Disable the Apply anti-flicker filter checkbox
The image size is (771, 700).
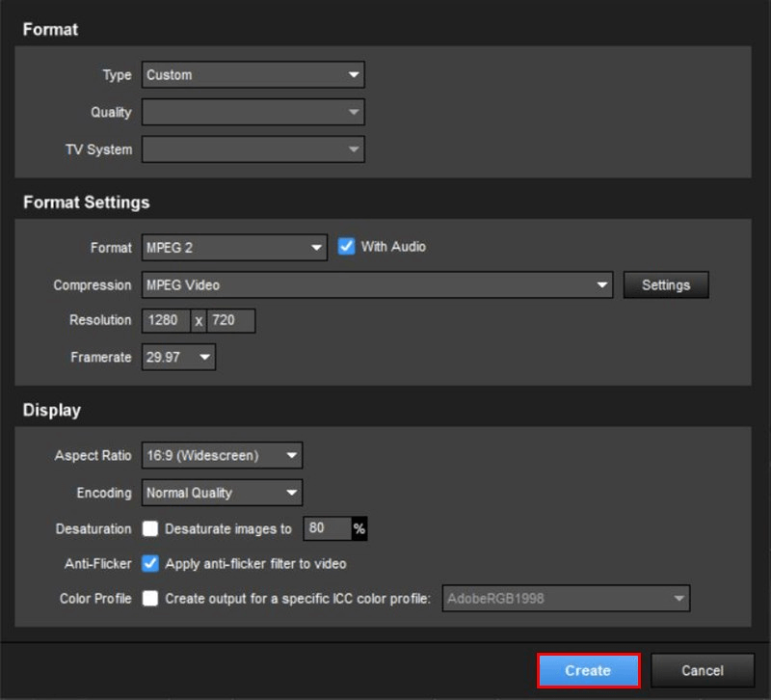150,563
